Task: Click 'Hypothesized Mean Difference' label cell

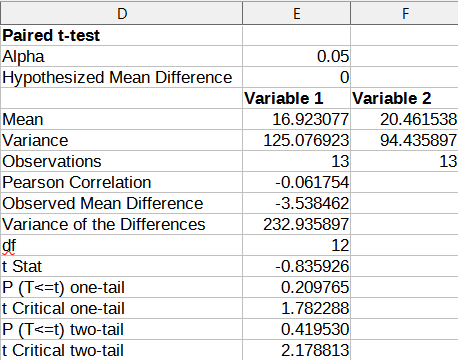Action: [x=122, y=77]
